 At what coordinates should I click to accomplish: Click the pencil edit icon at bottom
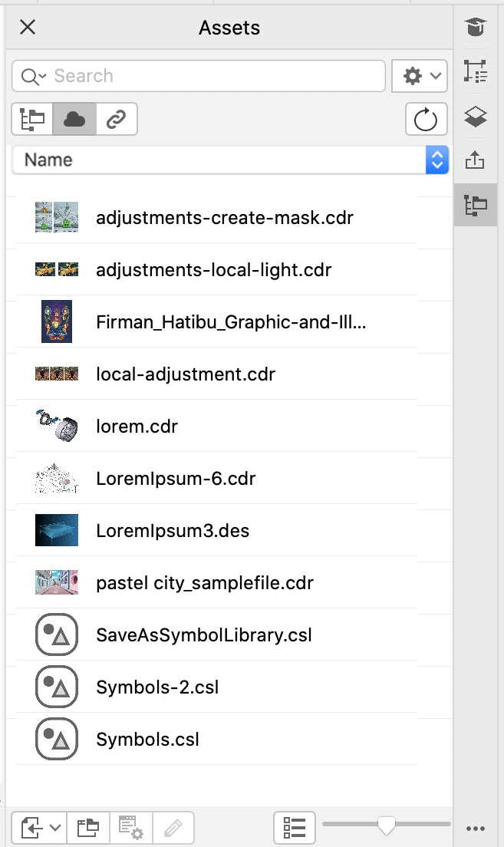[x=173, y=828]
